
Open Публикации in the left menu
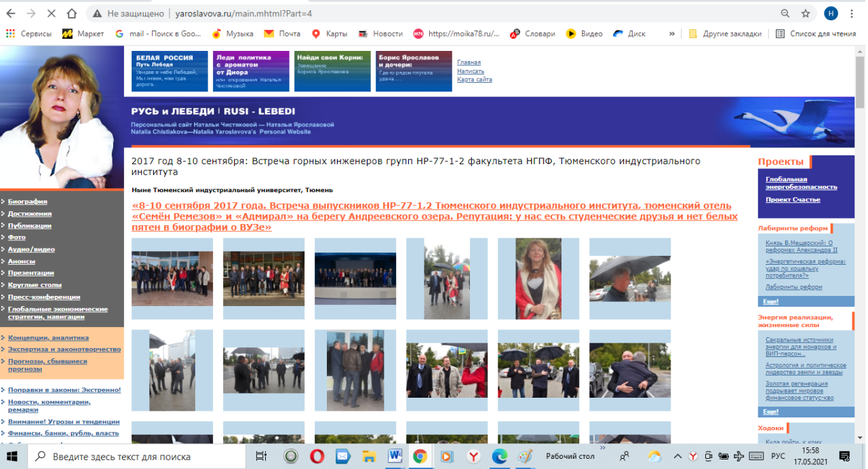(x=30, y=225)
